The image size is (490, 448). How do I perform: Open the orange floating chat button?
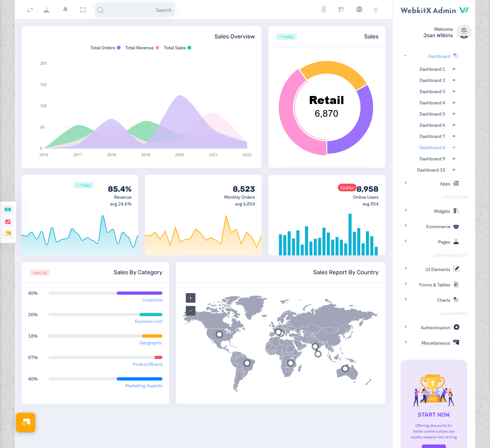point(26,422)
